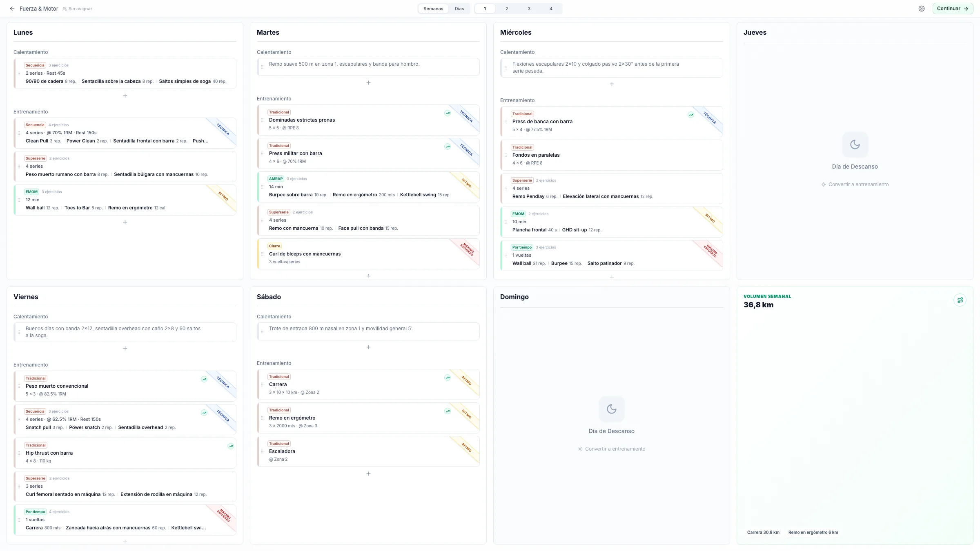The width and height of the screenshot is (980, 551).
Task: Click the back arrow next to Fuerza & Motor
Action: (x=12, y=9)
